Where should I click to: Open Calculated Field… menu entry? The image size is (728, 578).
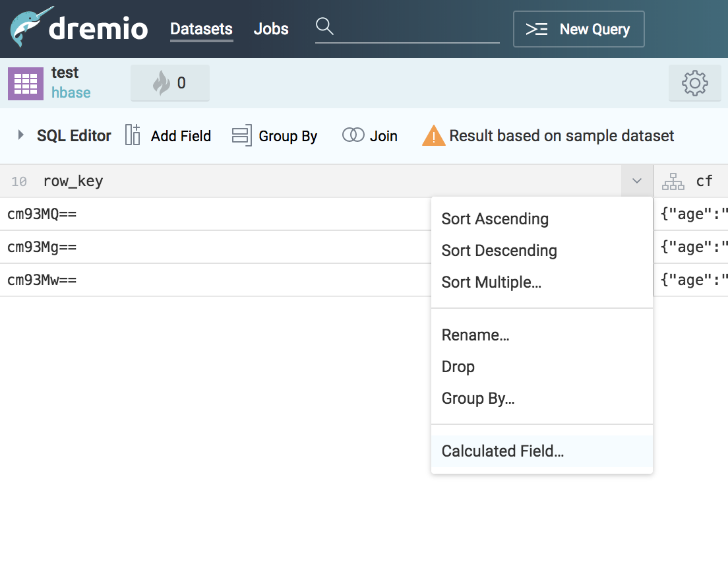[502, 451]
